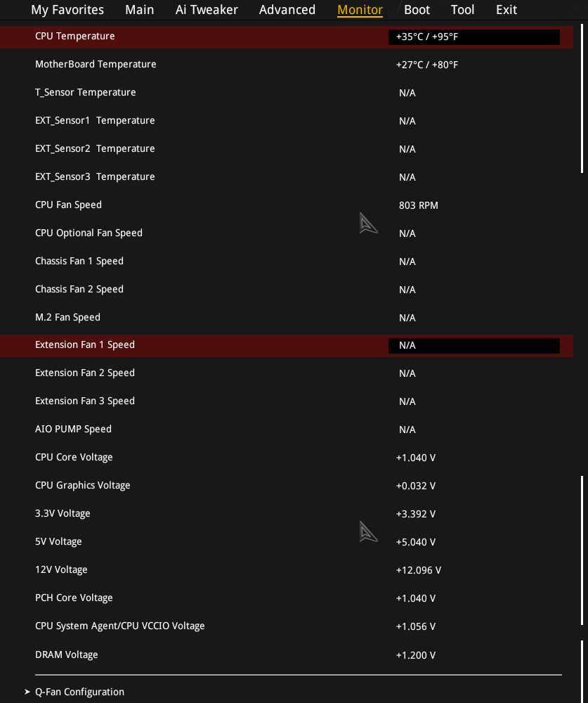This screenshot has height=703, width=588.
Task: Switch to the Main tab
Action: click(x=139, y=10)
